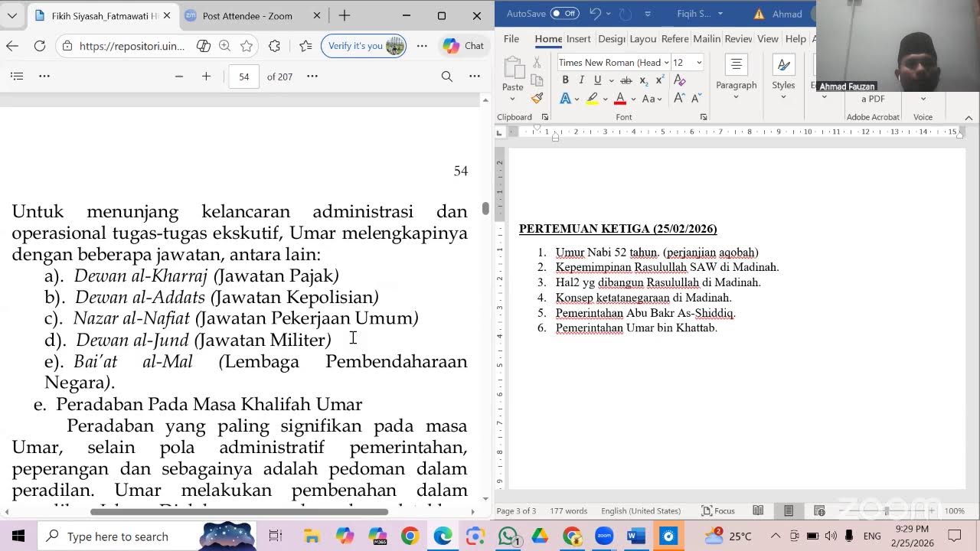Open Zoom from the taskbar
Screen dimensions: 980x551
click(x=604, y=536)
